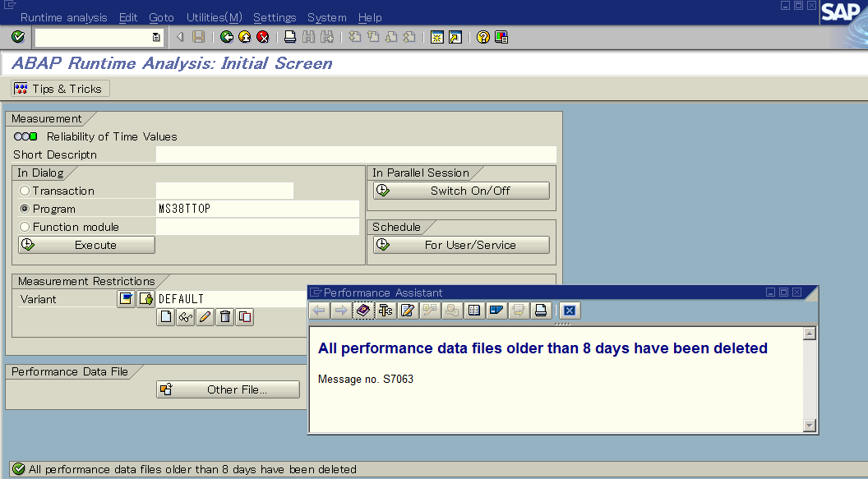Open the System menu
The width and height of the screenshot is (868, 479).
click(x=327, y=18)
